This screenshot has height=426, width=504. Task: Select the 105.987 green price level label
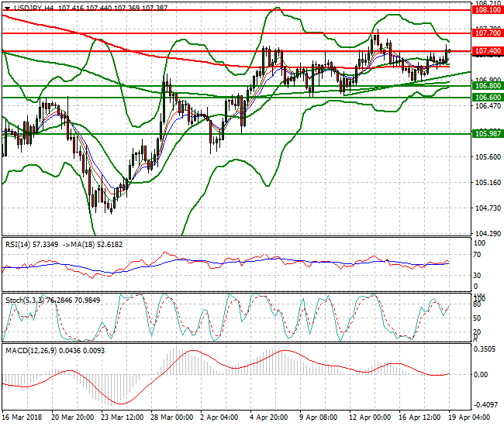(488, 133)
